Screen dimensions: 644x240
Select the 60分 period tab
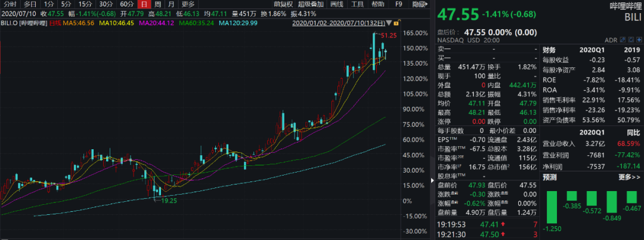127,5
